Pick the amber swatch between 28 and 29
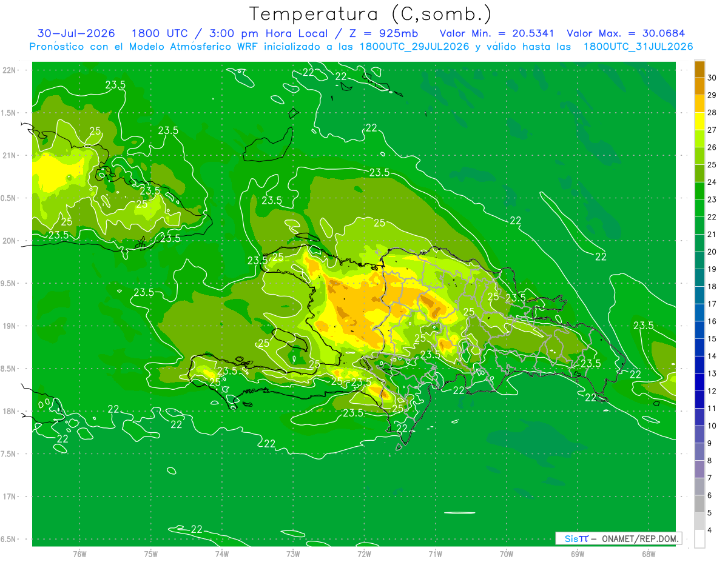 pos(699,104)
